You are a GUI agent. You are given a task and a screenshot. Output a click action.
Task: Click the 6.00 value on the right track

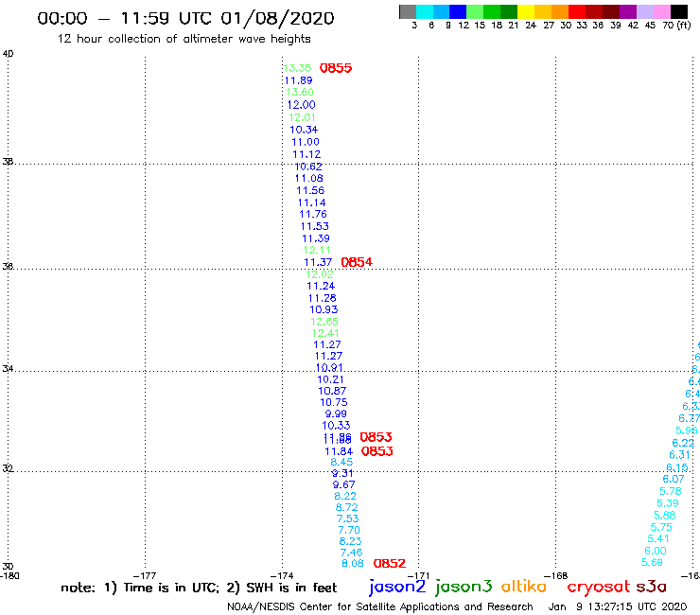tap(655, 551)
